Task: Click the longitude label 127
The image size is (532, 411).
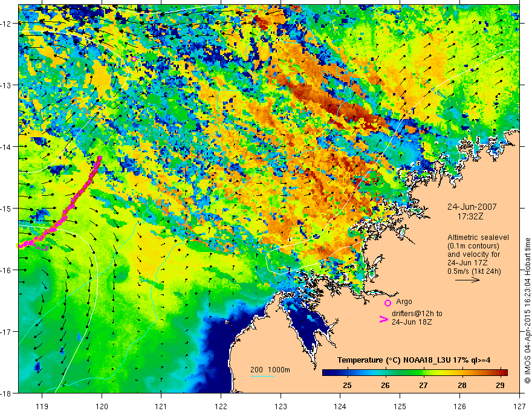Action: (x=519, y=406)
